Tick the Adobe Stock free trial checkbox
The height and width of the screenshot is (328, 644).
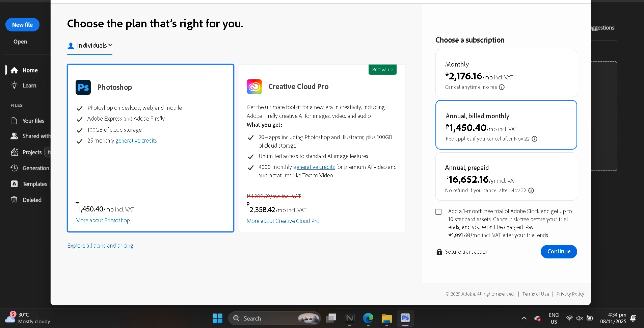[438, 212]
